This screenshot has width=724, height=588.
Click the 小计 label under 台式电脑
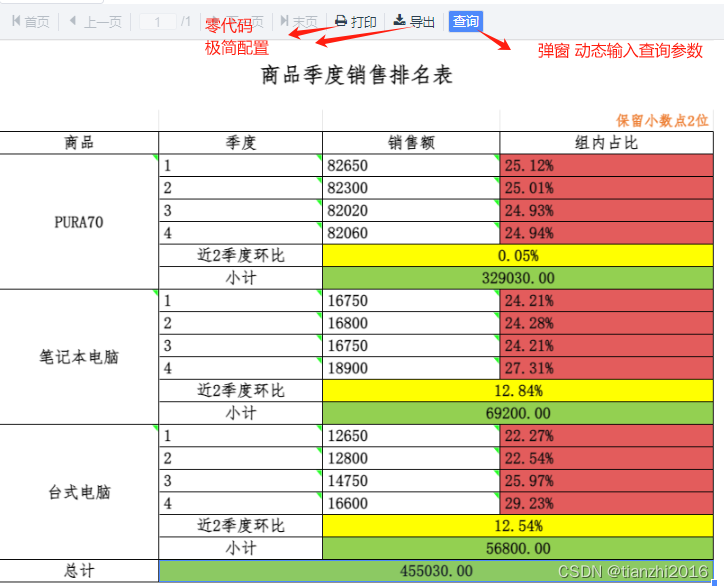pyautogui.click(x=241, y=548)
